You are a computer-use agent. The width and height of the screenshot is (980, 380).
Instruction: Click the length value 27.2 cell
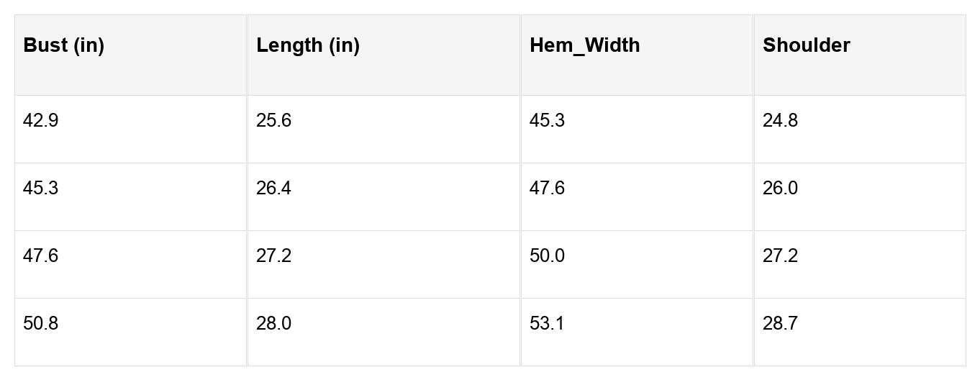[x=274, y=256]
